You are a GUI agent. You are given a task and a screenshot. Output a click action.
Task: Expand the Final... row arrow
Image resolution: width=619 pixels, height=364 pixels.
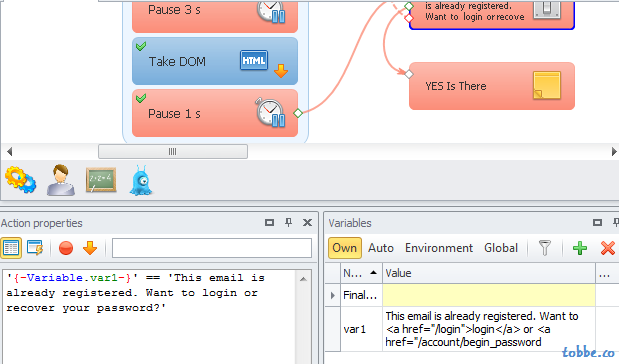click(x=332, y=295)
